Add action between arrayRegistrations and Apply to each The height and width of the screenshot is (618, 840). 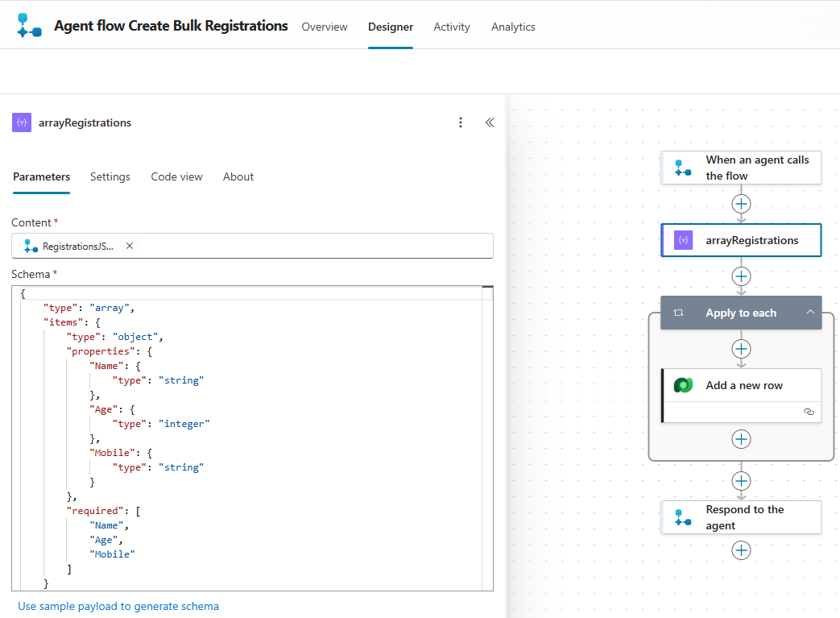coord(741,276)
